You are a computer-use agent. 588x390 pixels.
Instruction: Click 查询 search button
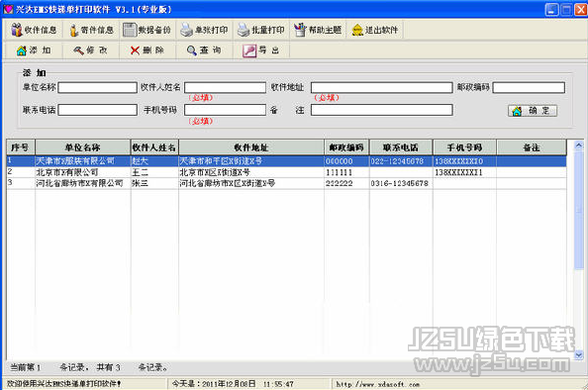click(204, 50)
